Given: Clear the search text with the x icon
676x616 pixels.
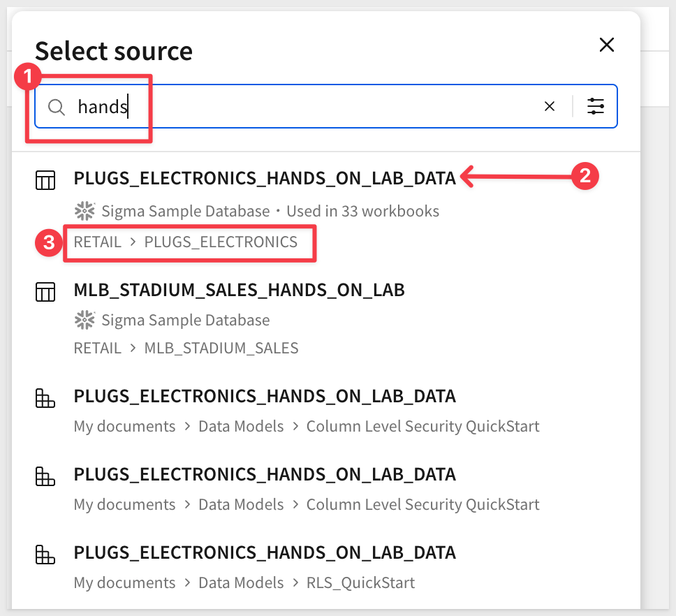Looking at the screenshot, I should point(550,106).
